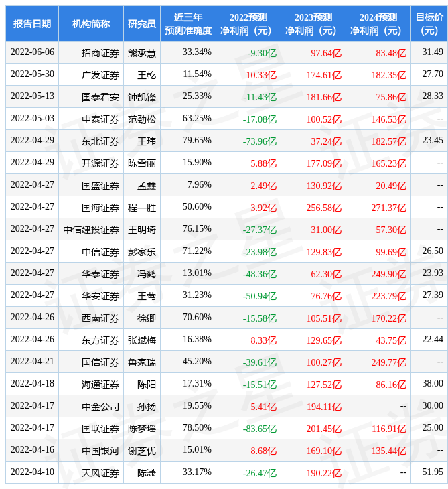Click analyst name 鲁家瑞
This screenshot has height=489, width=448.
(x=142, y=363)
